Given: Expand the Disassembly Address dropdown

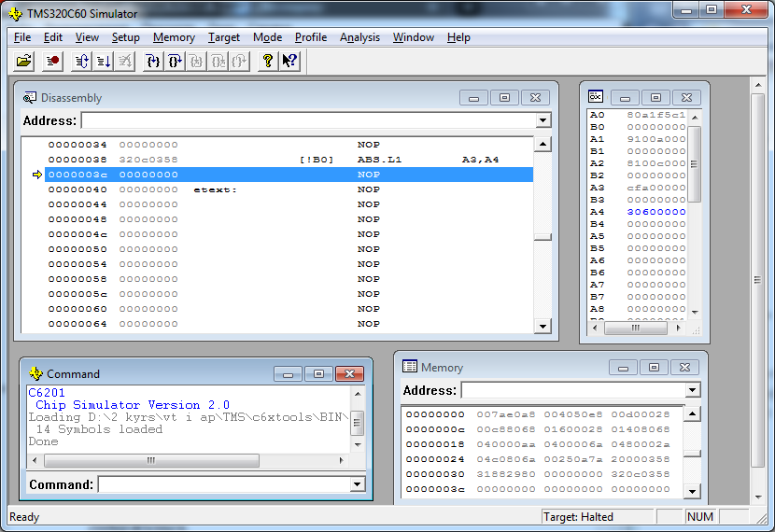Looking at the screenshot, I should click(x=542, y=120).
